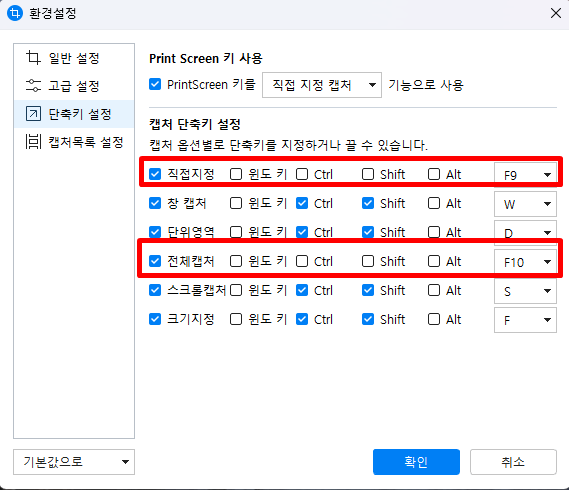Uncheck Shift for 스크롤캡처 row
The width and height of the screenshot is (569, 490).
(368, 290)
